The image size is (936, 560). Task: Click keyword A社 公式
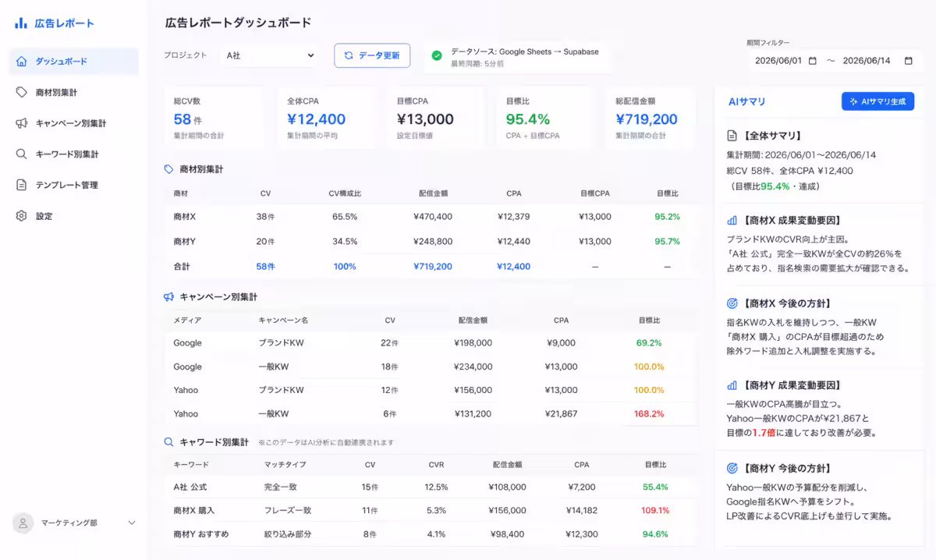click(x=190, y=487)
